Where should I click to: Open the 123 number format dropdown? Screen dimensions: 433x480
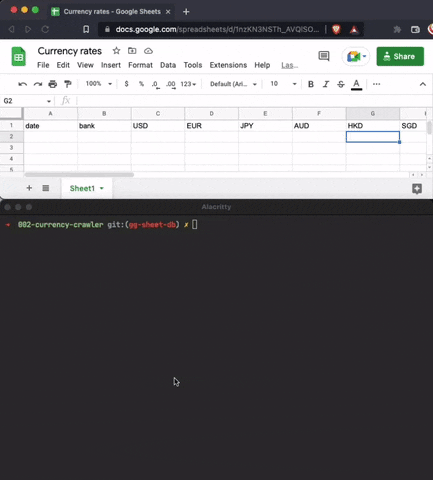tap(188, 84)
